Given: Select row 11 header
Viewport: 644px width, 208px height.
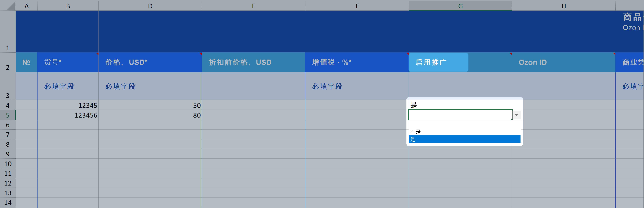Looking at the screenshot, I should click(8, 173).
